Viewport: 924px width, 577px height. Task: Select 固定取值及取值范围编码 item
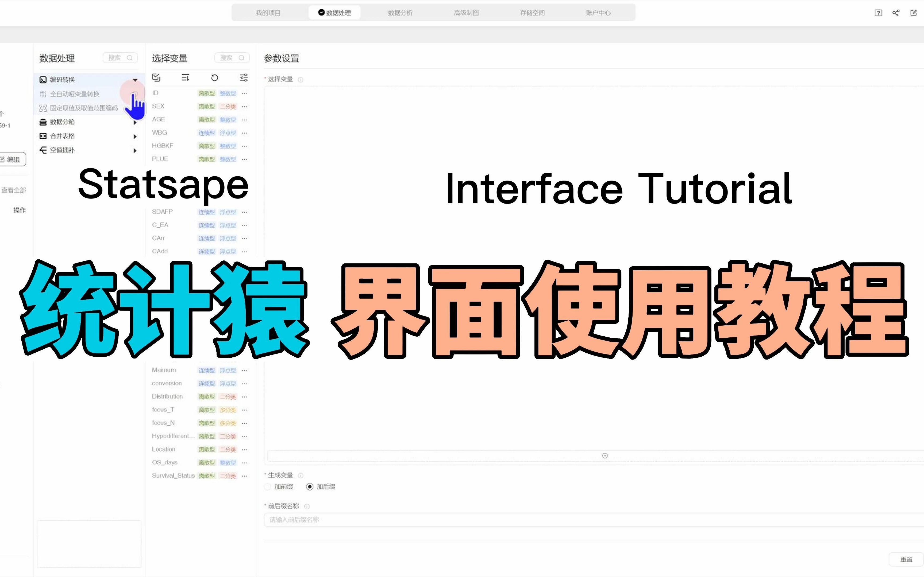click(84, 108)
